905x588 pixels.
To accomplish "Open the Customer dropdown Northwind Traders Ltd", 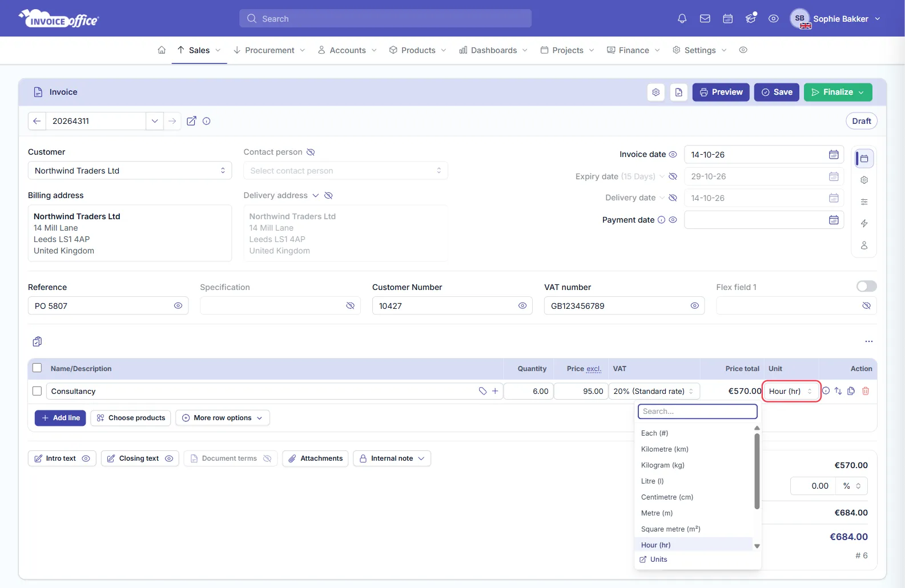I will pos(130,171).
